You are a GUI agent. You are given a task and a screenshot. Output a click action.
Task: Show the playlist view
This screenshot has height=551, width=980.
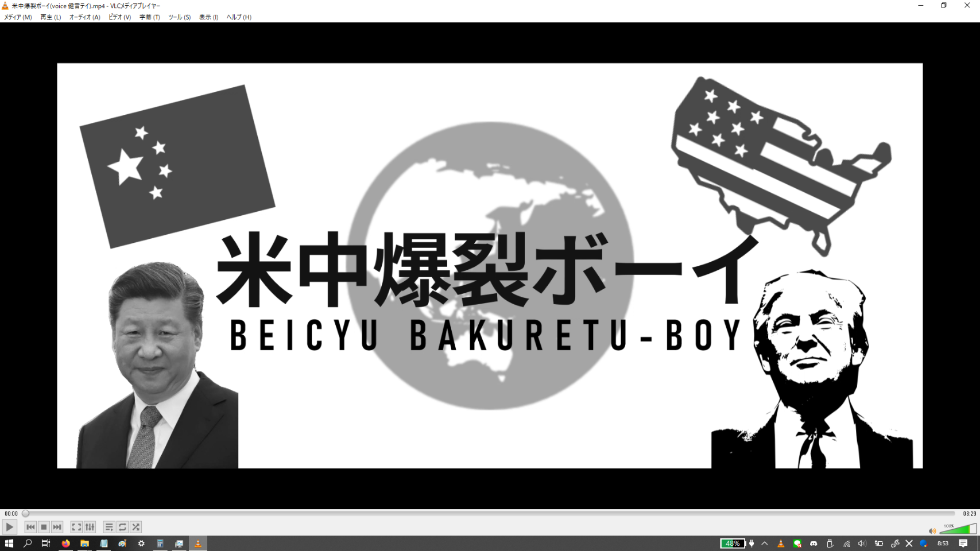coord(109,527)
